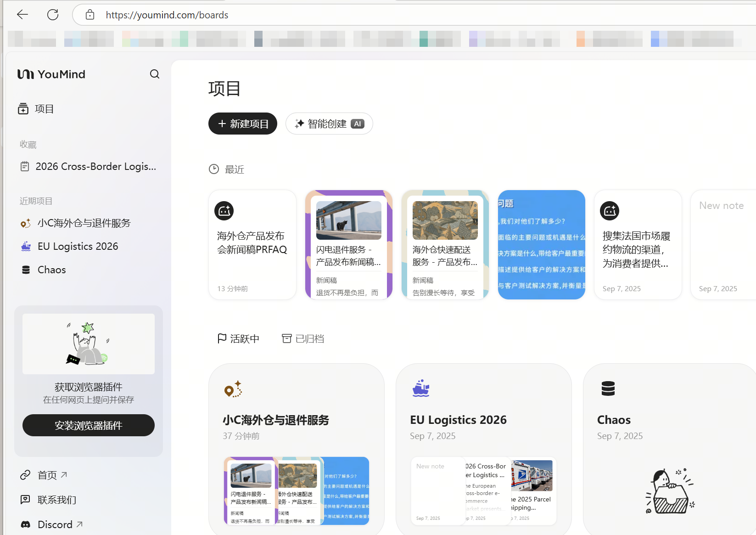Click the database icon on Chaos card
Viewport: 756px width, 535px height.
(x=608, y=389)
